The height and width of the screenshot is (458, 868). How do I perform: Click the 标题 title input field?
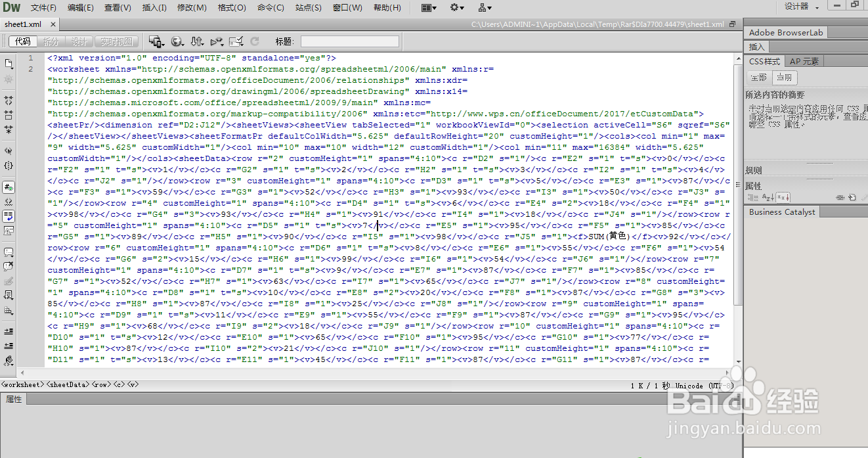click(x=350, y=41)
